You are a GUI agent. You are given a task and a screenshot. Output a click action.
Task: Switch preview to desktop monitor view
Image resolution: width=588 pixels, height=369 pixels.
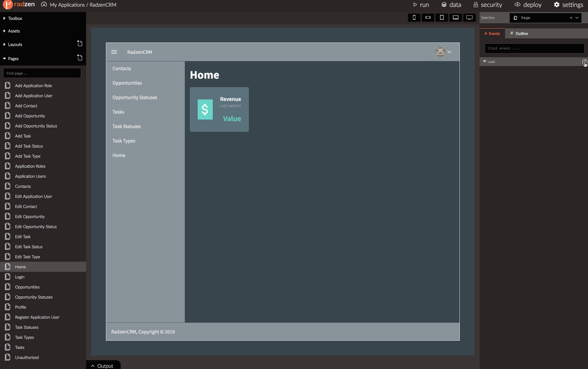[470, 18]
